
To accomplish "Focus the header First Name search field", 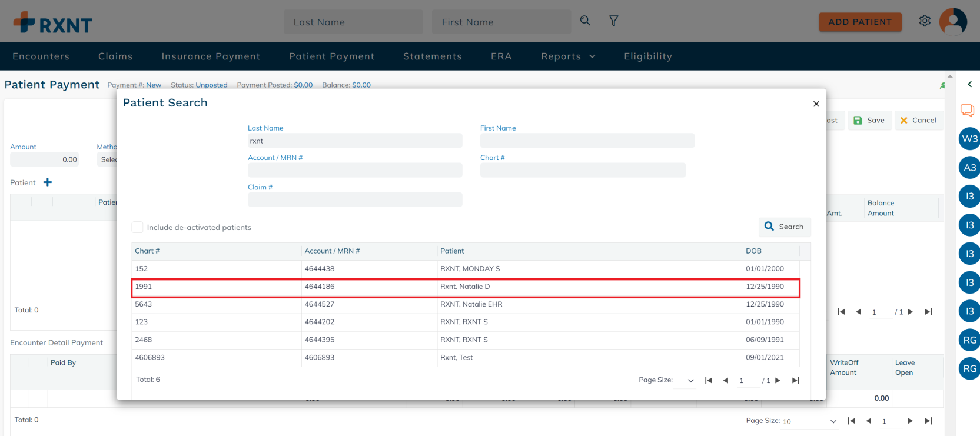I will click(501, 22).
